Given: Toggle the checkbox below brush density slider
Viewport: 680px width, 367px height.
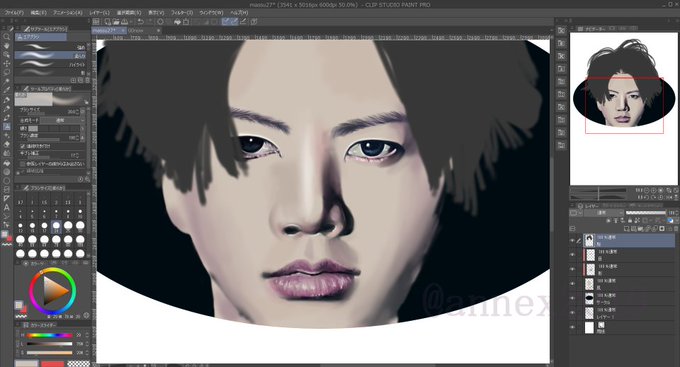Looking at the screenshot, I should pos(22,146).
